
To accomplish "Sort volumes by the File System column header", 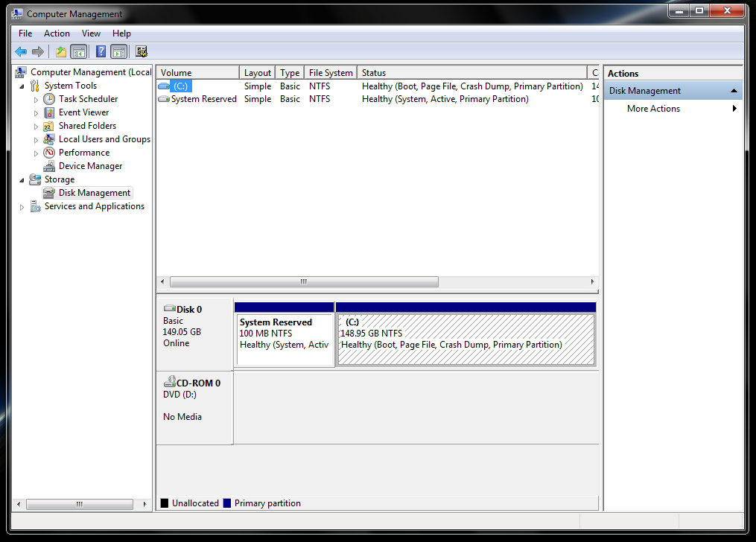I will pos(331,73).
